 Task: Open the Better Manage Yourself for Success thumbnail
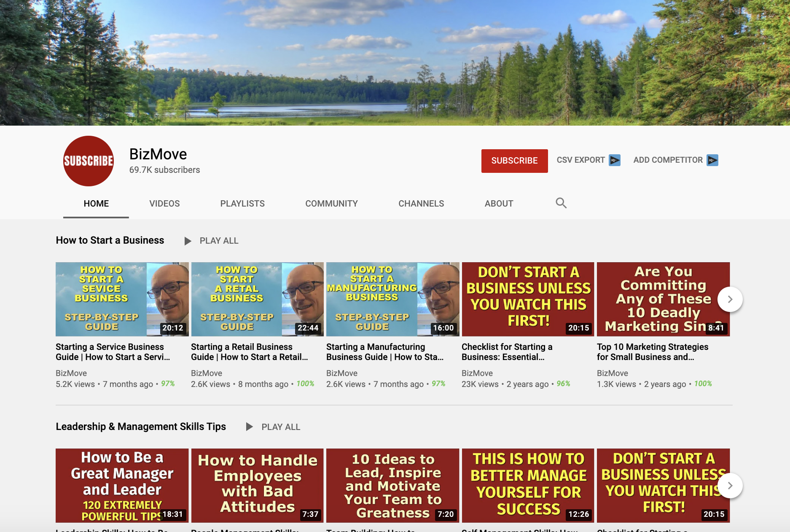[528, 486]
